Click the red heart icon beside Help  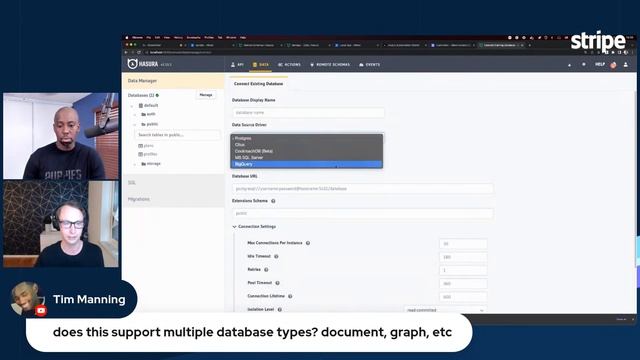coord(613,65)
